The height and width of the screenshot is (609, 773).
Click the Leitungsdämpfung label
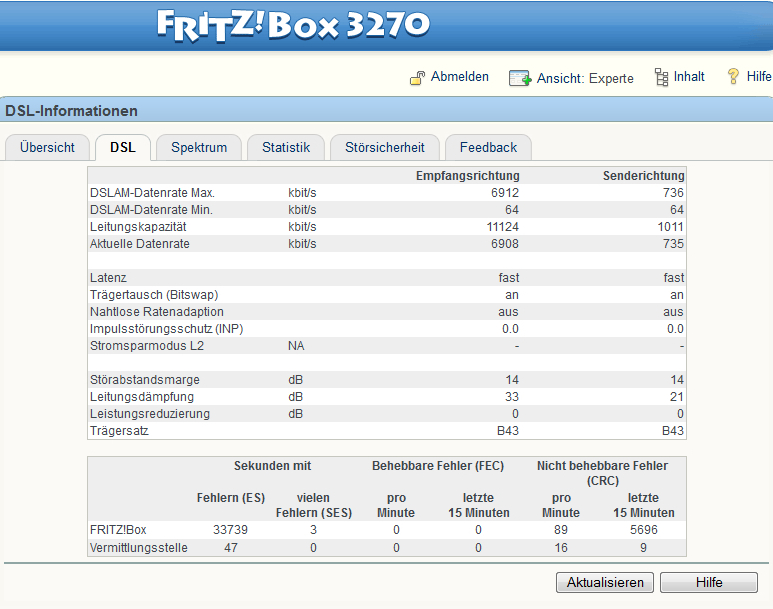click(142, 397)
